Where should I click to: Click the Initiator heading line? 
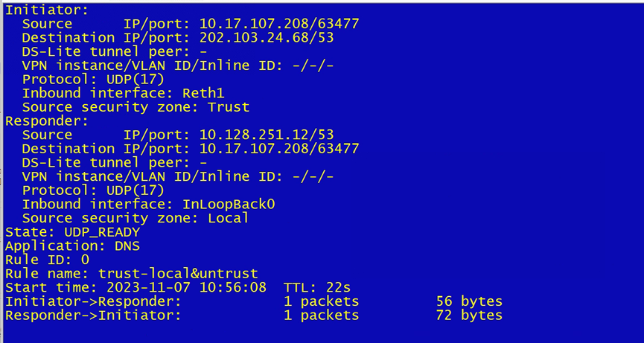[46, 10]
